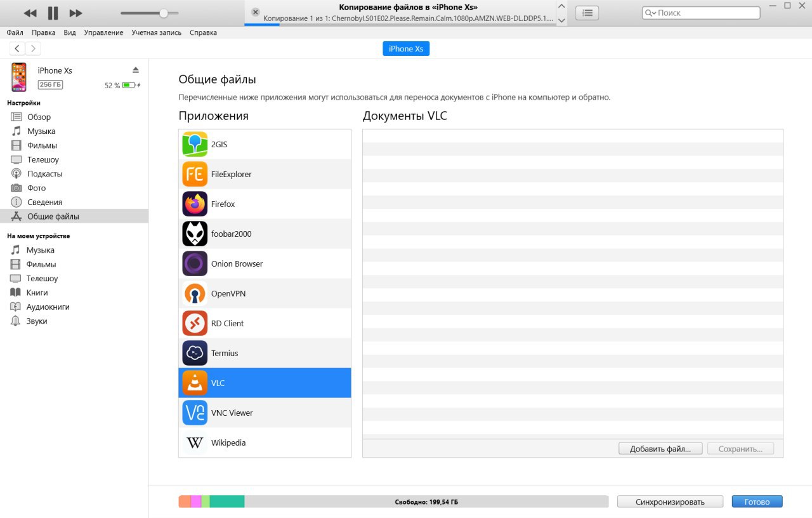Image resolution: width=812 pixels, height=518 pixels.
Task: Select the foobar2000 app icon
Action: click(195, 234)
